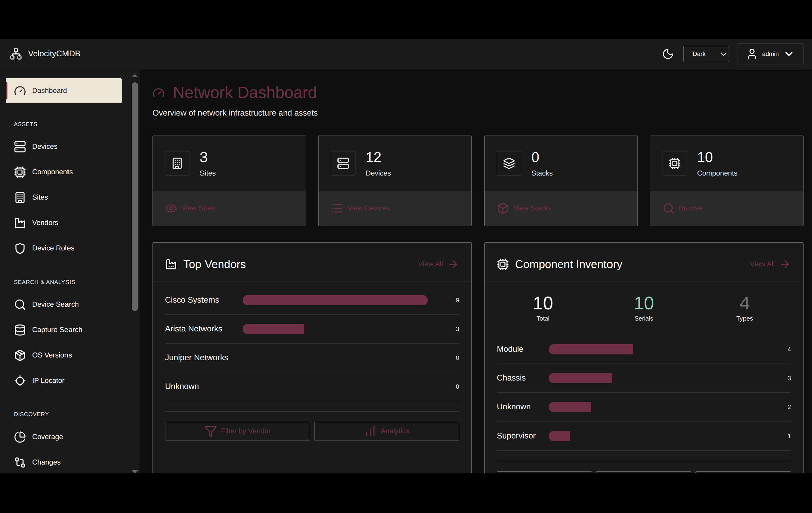Toggle the moon theme icon
812x513 pixels.
click(x=668, y=54)
